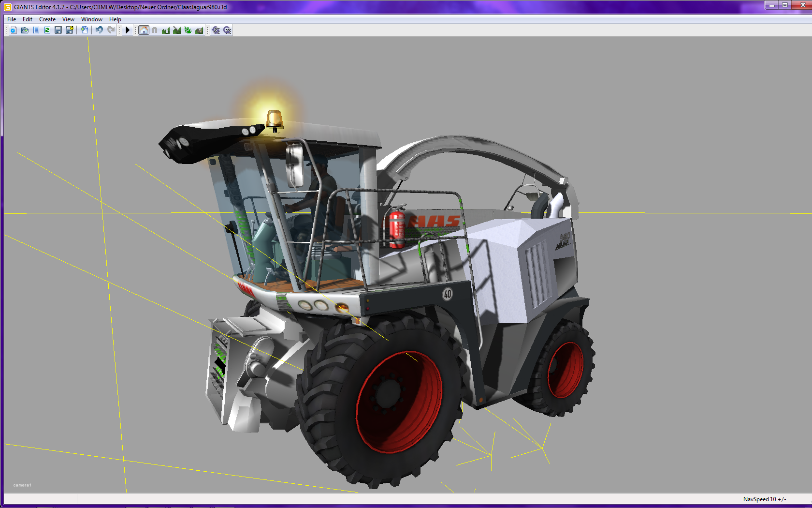Image resolution: width=812 pixels, height=508 pixels.
Task: Toggle the home navigation mode icon
Action: click(x=144, y=30)
